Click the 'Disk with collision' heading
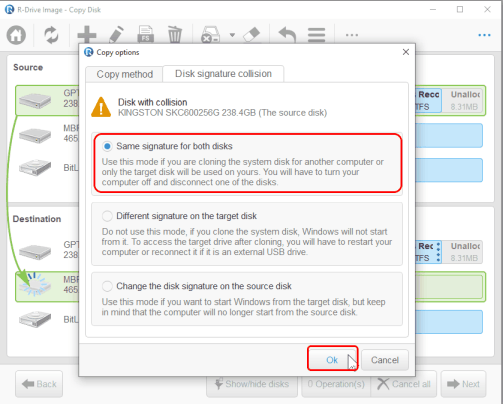The width and height of the screenshot is (503, 404). point(153,102)
